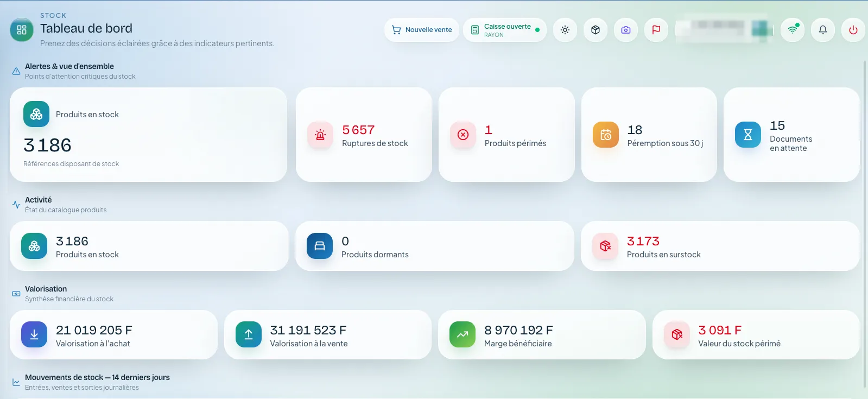
Task: Click the Marge bénéficiaire trend icon
Action: click(x=462, y=334)
